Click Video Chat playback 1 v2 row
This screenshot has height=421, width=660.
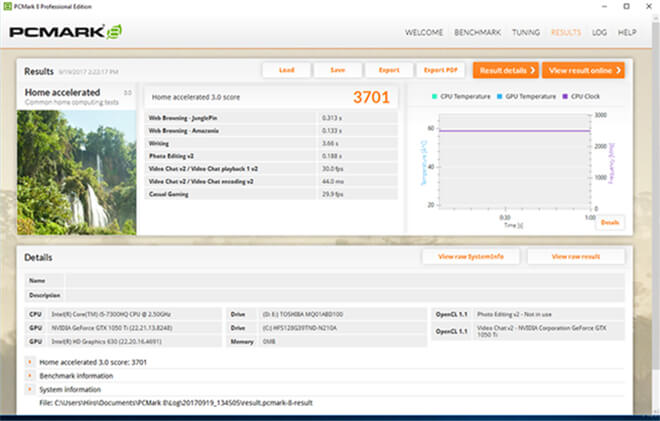271,169
